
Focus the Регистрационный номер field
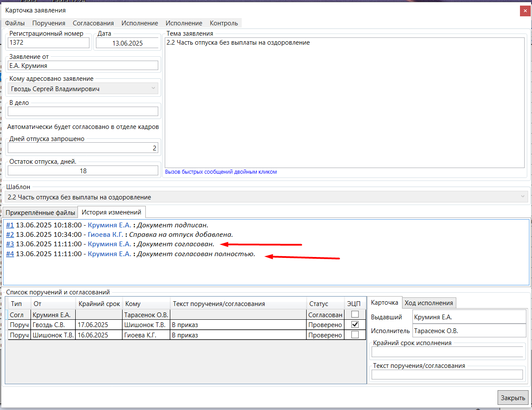[x=49, y=43]
